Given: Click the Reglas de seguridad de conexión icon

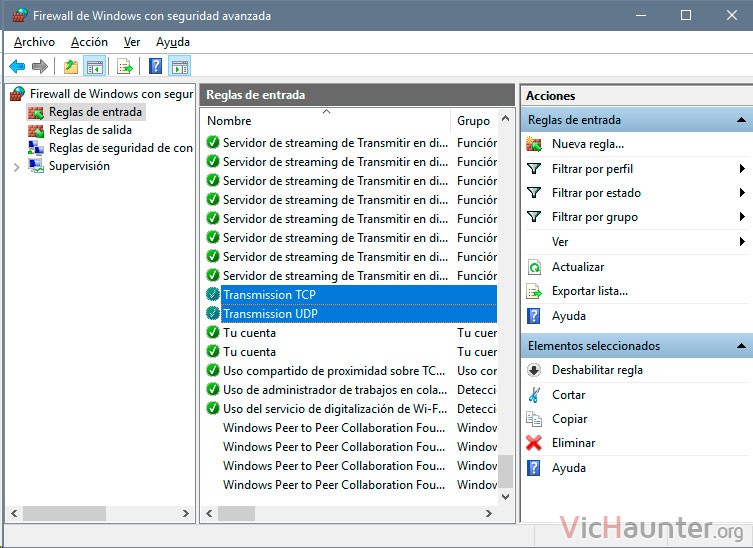Looking at the screenshot, I should tap(36, 148).
